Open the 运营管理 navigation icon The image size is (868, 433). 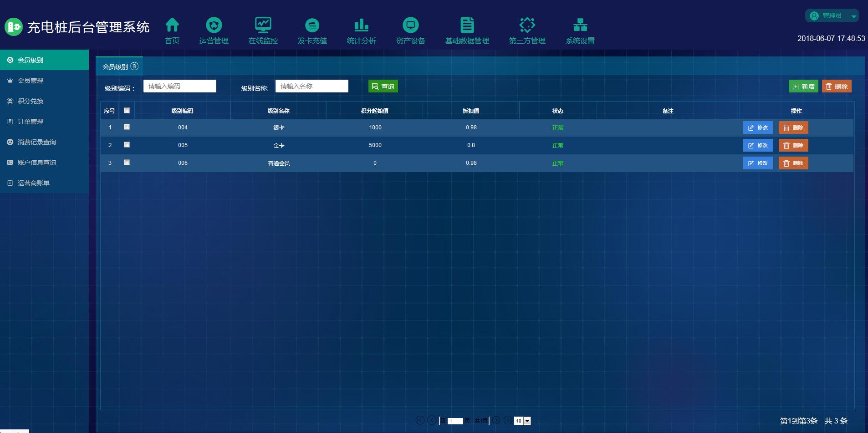coord(214,25)
